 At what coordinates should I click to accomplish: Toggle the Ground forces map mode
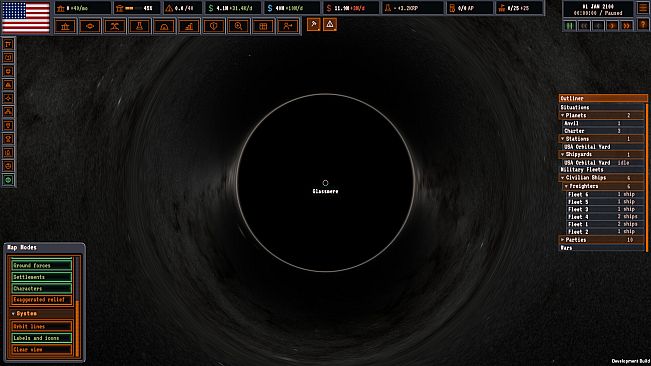tap(42, 265)
